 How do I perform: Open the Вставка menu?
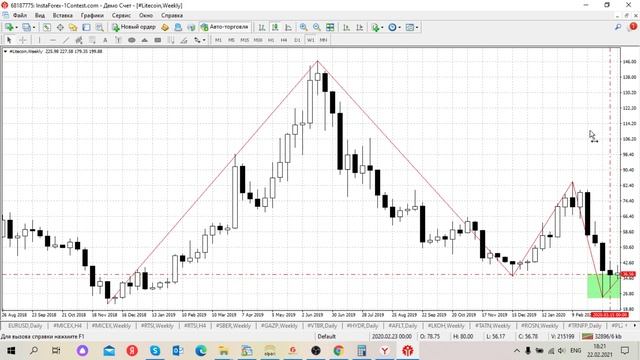pyautogui.click(x=62, y=16)
